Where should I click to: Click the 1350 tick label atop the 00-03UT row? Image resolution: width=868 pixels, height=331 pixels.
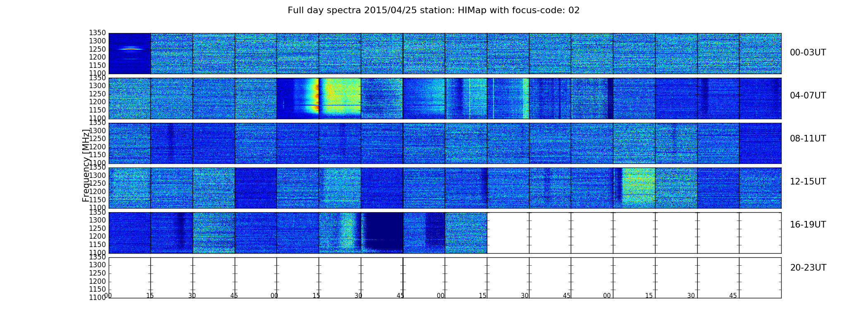pos(98,33)
